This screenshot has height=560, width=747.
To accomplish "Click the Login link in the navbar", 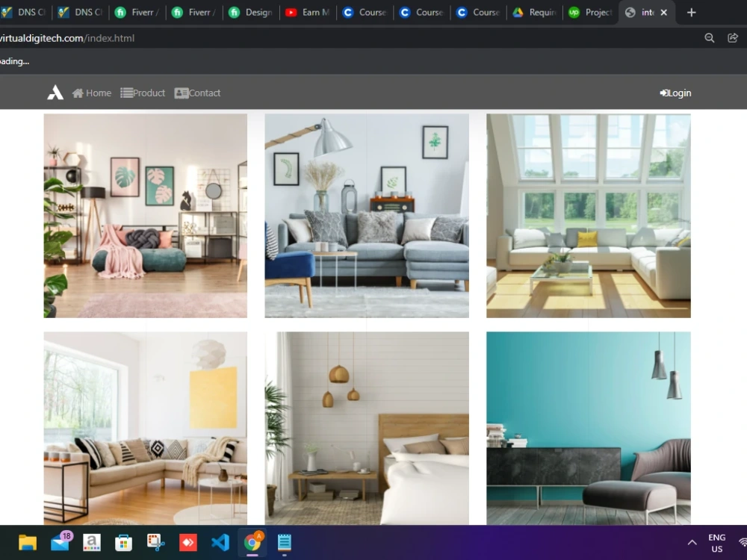I will tap(675, 93).
